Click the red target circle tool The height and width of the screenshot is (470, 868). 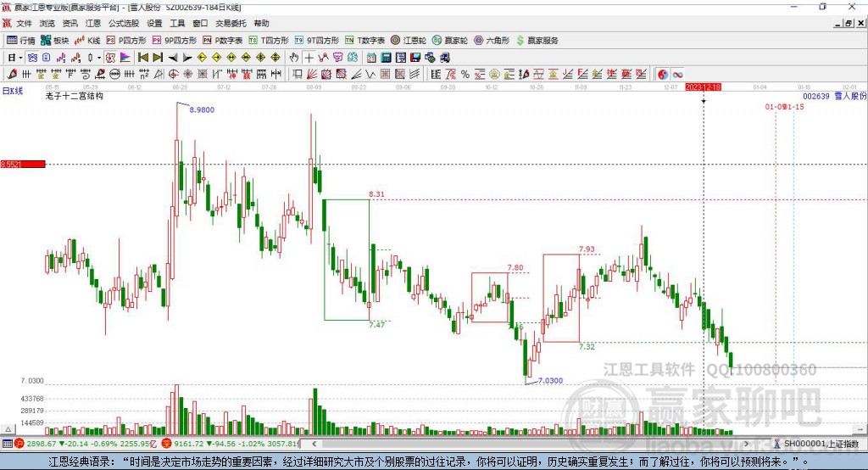click(173, 75)
